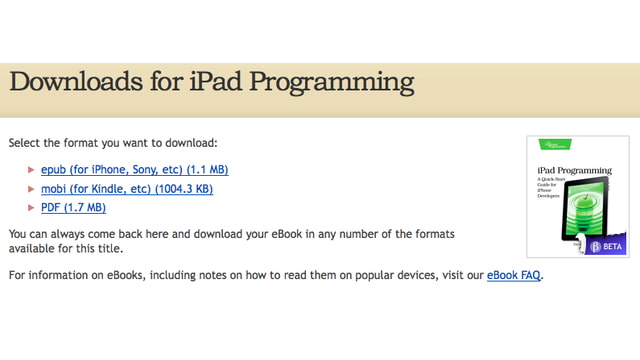
Task: Click the red arrow bullet beside epub
Action: click(31, 169)
